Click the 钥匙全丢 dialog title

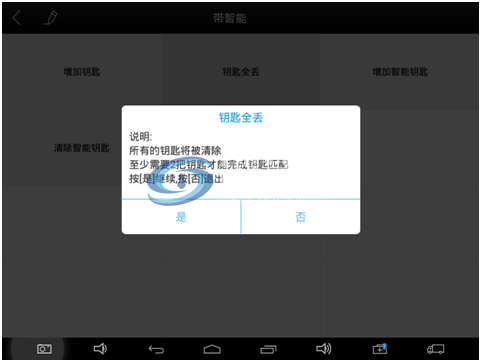click(x=241, y=117)
